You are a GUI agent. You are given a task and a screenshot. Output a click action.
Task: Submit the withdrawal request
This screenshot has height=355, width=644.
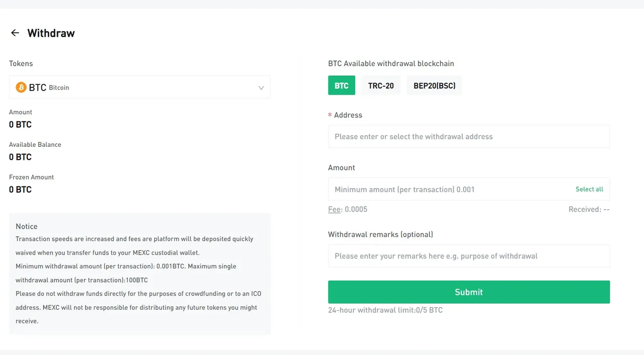(x=469, y=292)
